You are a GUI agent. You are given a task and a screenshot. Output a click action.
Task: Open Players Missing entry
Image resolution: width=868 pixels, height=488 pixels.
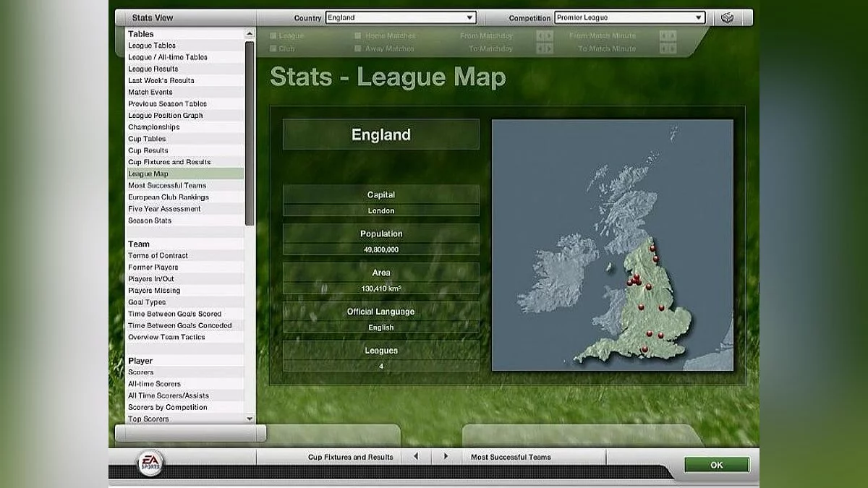pyautogui.click(x=184, y=290)
